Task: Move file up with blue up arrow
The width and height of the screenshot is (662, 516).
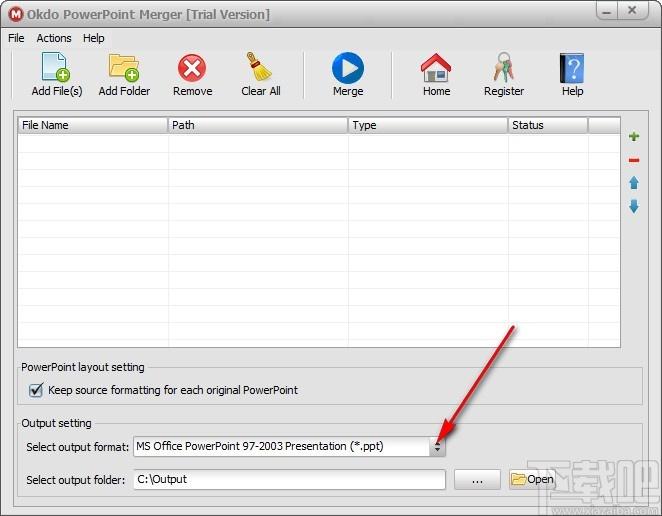Action: click(x=634, y=183)
